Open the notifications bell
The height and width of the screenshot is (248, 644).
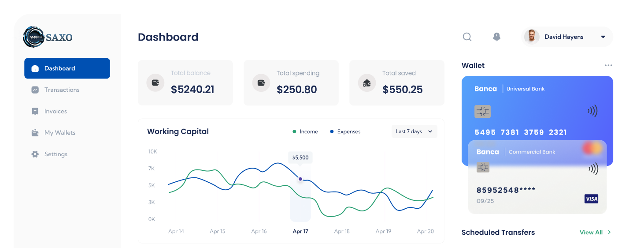click(x=496, y=37)
